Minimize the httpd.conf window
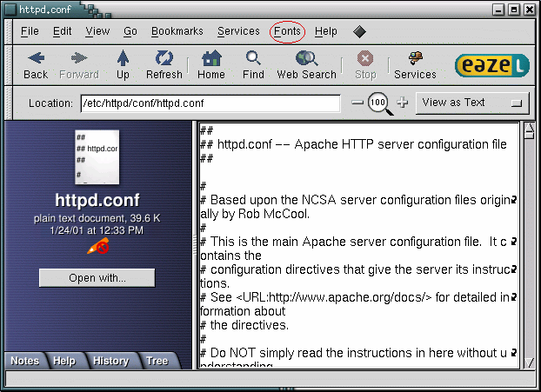 coord(498,10)
